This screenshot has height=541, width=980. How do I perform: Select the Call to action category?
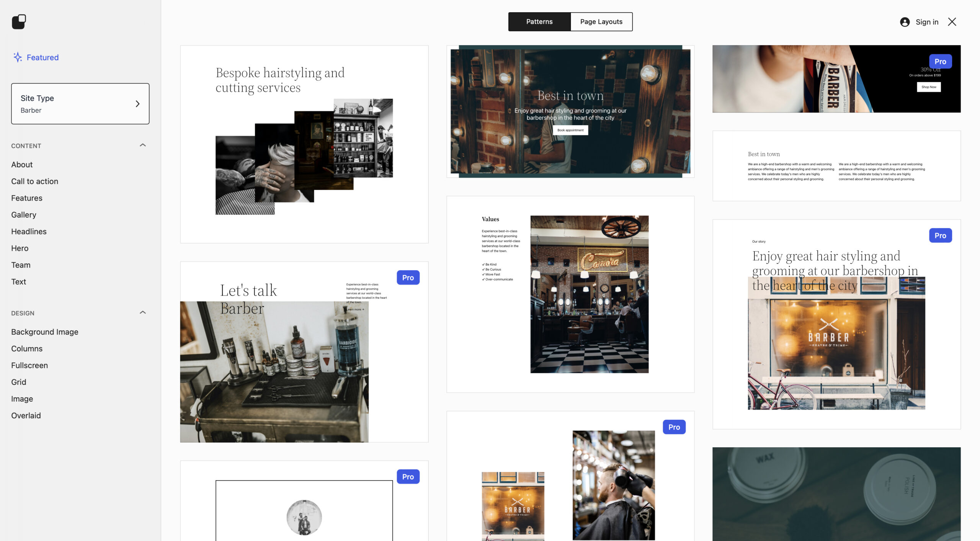pyautogui.click(x=34, y=181)
